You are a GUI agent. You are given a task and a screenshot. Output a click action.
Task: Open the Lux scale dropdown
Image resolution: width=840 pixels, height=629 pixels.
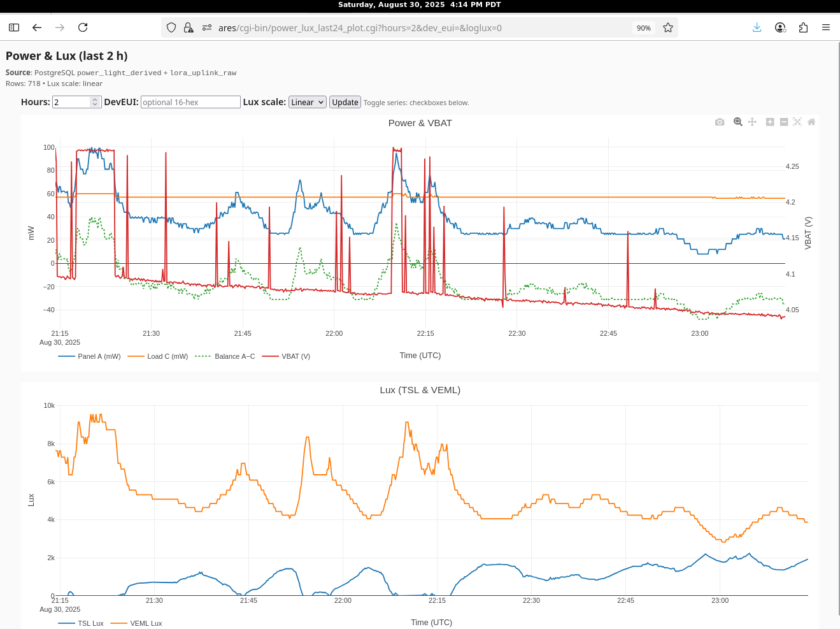308,102
